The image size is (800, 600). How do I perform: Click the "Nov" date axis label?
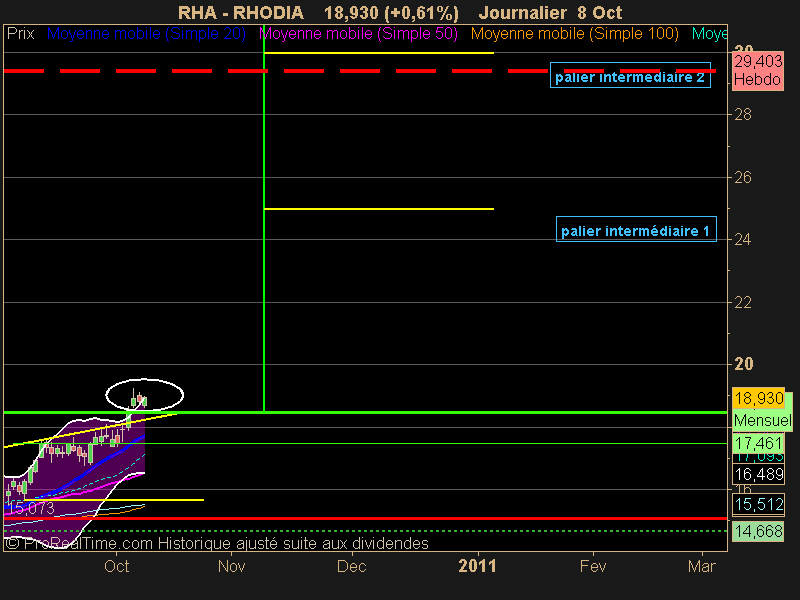[x=232, y=566]
